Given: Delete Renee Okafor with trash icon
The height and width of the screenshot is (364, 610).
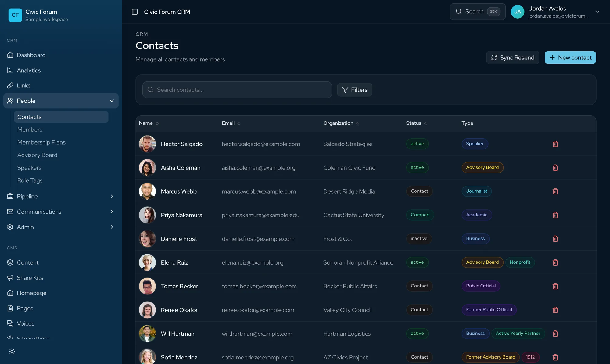Looking at the screenshot, I should [555, 310].
